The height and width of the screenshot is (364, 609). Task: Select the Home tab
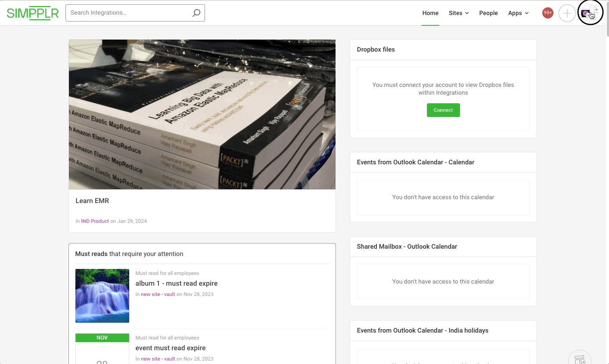(x=430, y=13)
